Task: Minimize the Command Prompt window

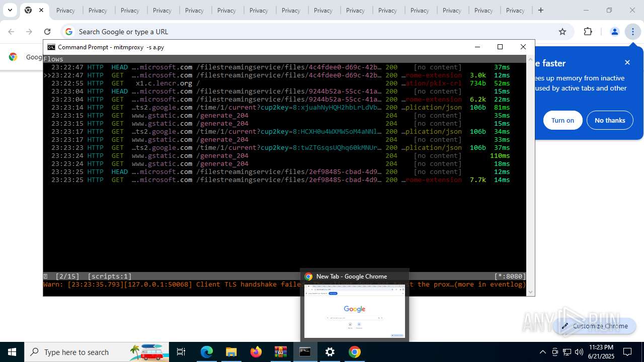Action: 477,47
